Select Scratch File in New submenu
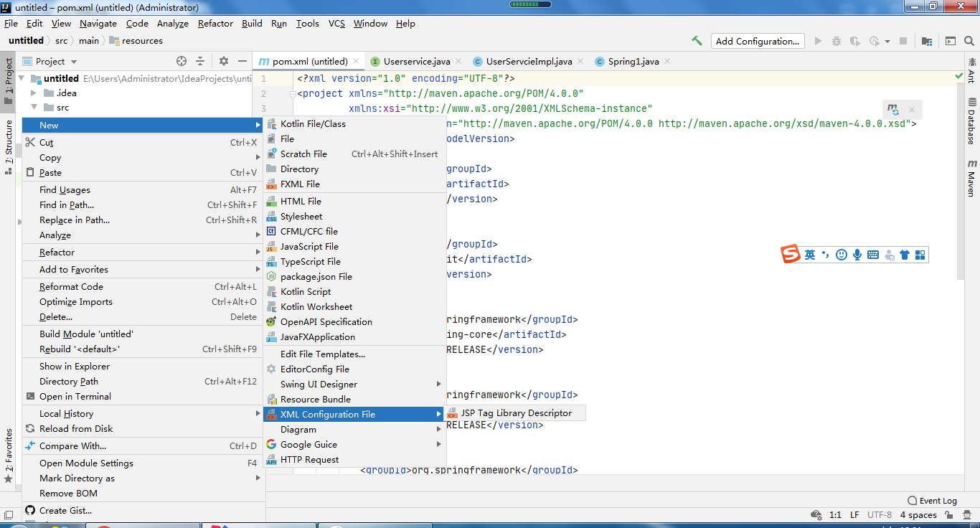The width and height of the screenshot is (980, 528). [x=354, y=154]
